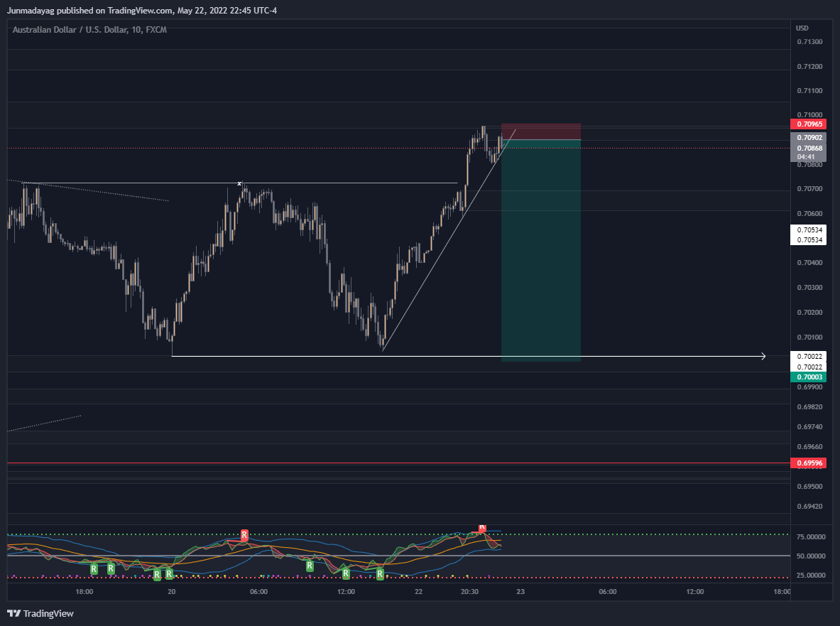840x626 pixels.
Task: Click the arrowhead ending the 0.70022 horizontal line
Action: 763,357
